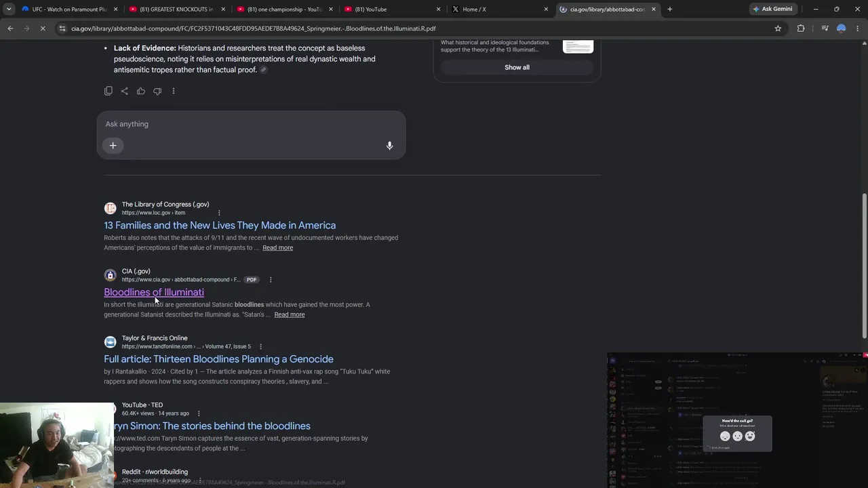The width and height of the screenshot is (868, 488).
Task: Switch to the one championship YouTube tab
Action: 284,9
